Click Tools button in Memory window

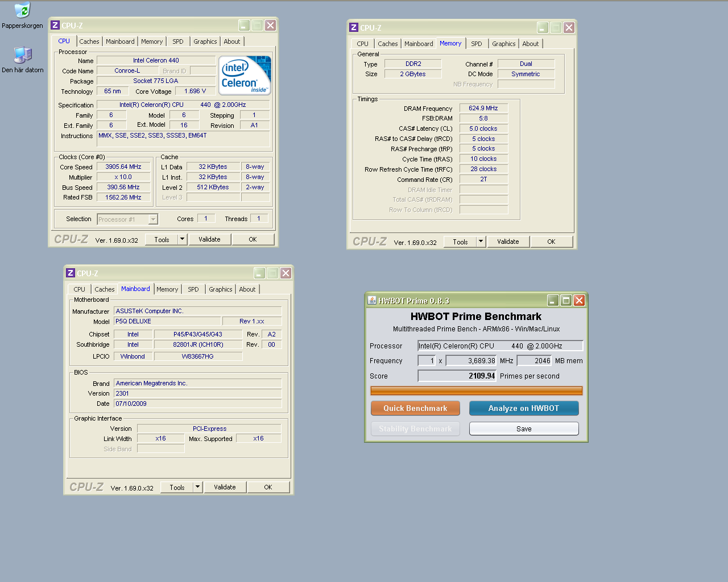click(461, 242)
